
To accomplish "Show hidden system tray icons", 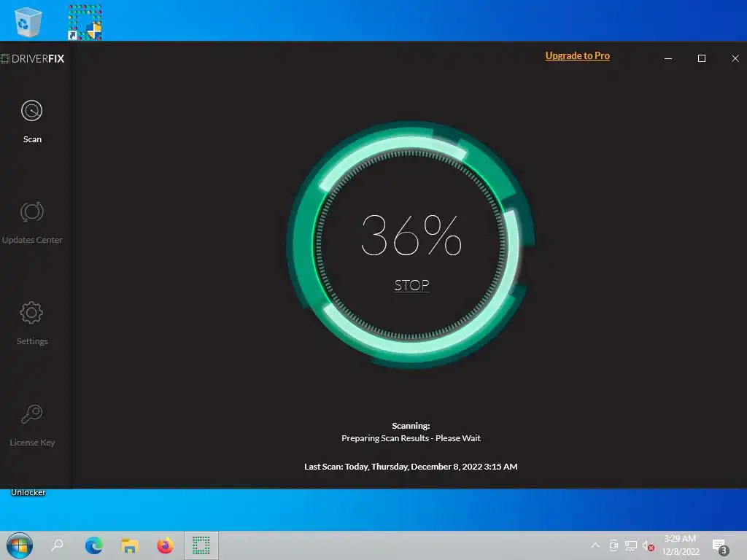I will pos(595,545).
